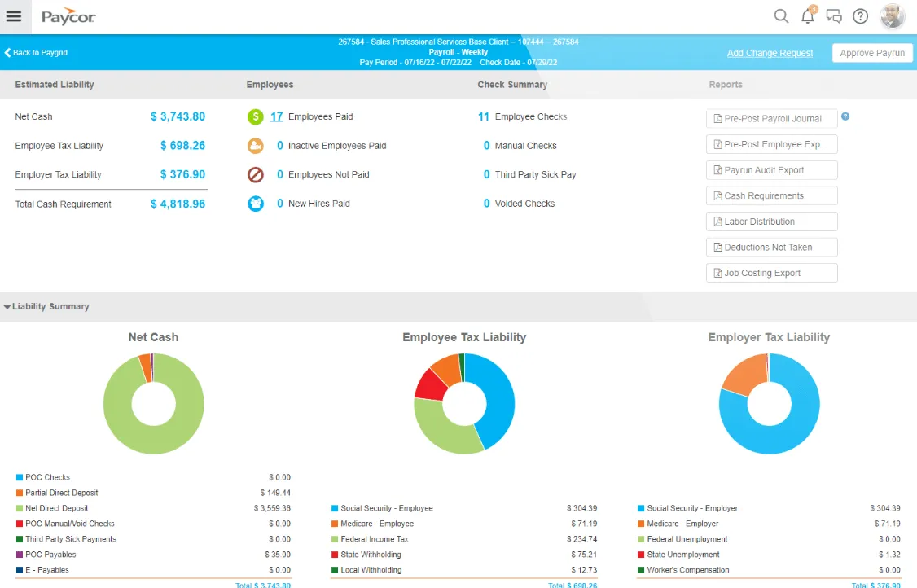Click State Withholding legend swatch

335,555
